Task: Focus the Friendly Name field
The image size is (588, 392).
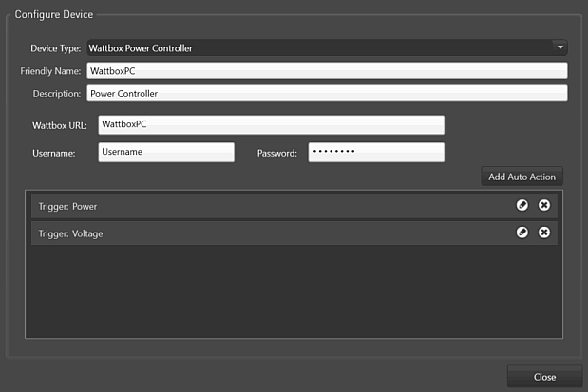Action: point(327,71)
